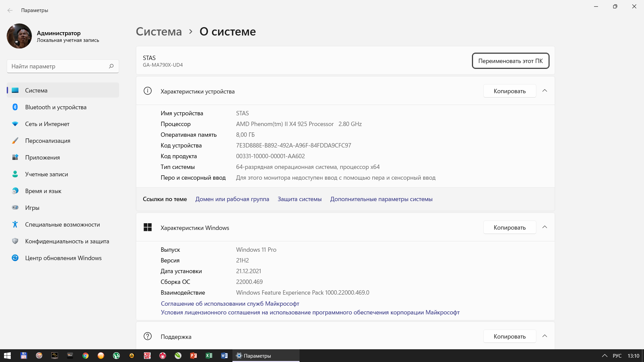Open Защита системы link
This screenshot has width=644, height=362.
click(300, 199)
